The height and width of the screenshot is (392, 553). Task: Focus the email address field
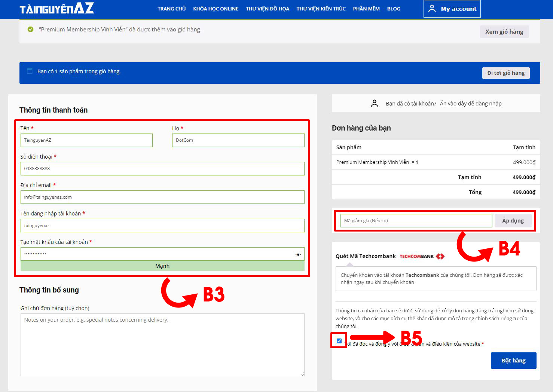[162, 197]
